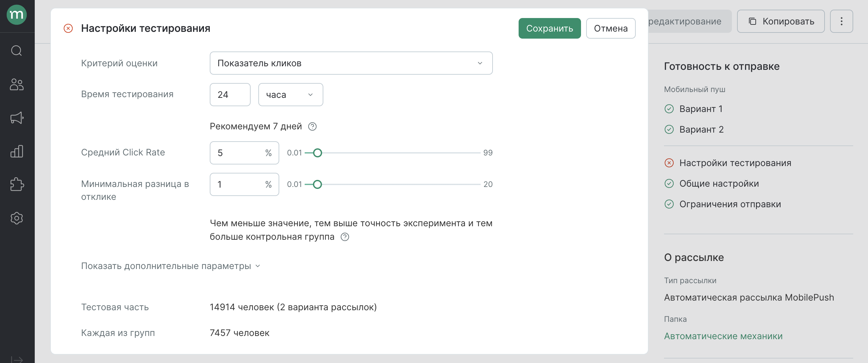Screen dimensions: 868x363
Task: Open the settings gear icon in sidebar
Action: pyautogui.click(x=16, y=218)
